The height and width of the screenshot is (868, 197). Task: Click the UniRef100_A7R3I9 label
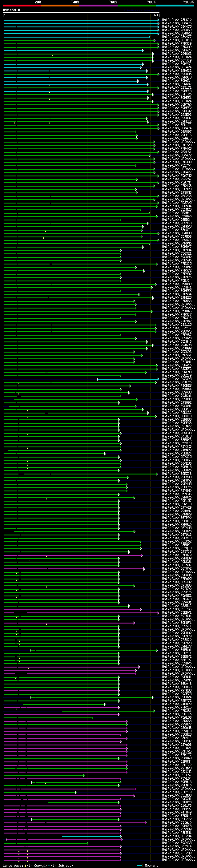click(x=177, y=43)
